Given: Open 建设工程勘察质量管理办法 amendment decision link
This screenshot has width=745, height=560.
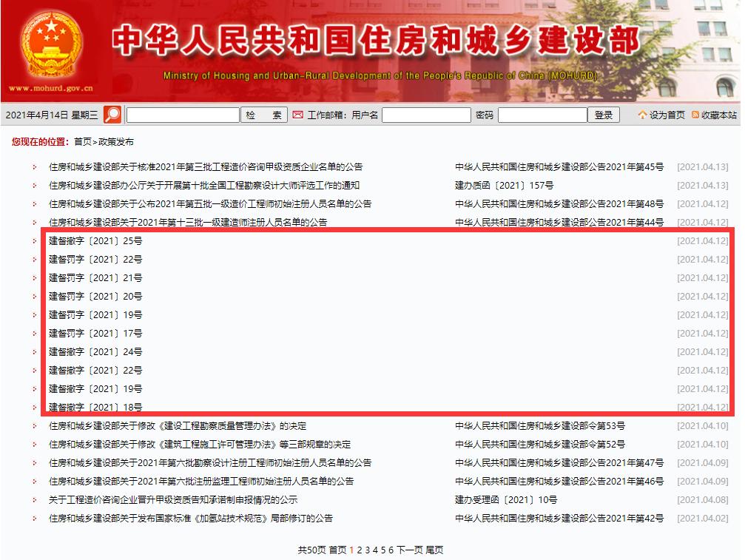Looking at the screenshot, I should 178,426.
